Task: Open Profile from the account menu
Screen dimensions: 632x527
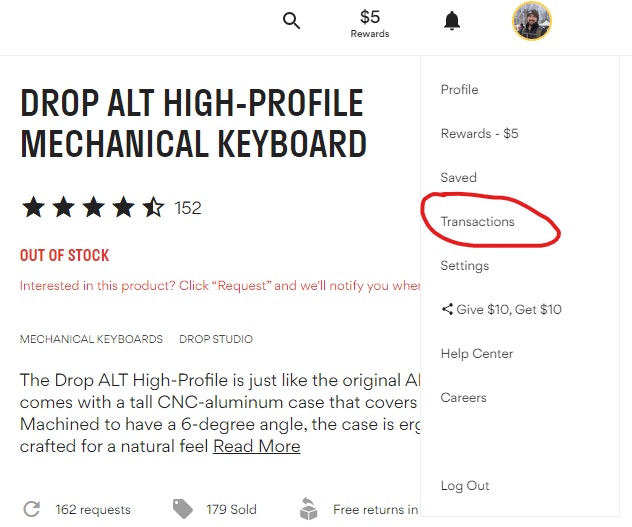Action: (459, 90)
